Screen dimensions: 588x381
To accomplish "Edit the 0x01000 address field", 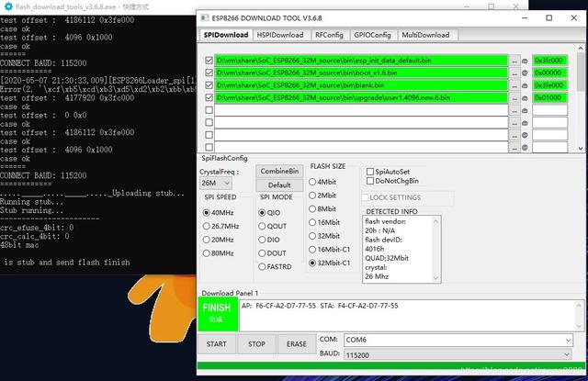I will (x=549, y=97).
